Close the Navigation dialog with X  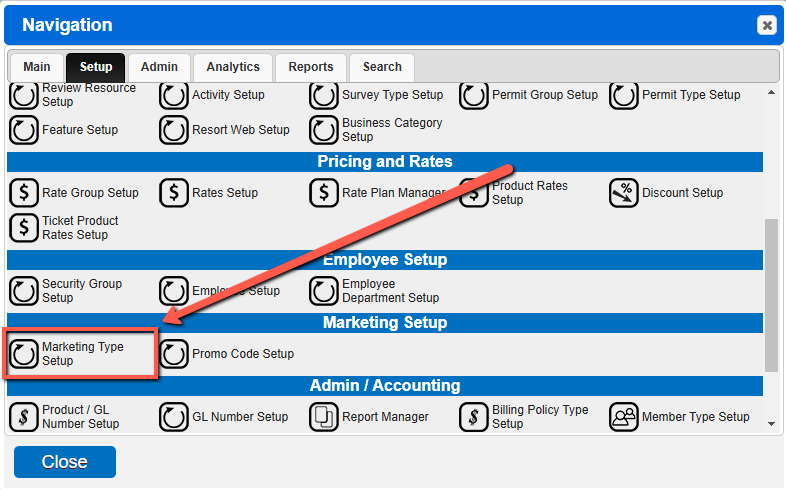(x=767, y=25)
